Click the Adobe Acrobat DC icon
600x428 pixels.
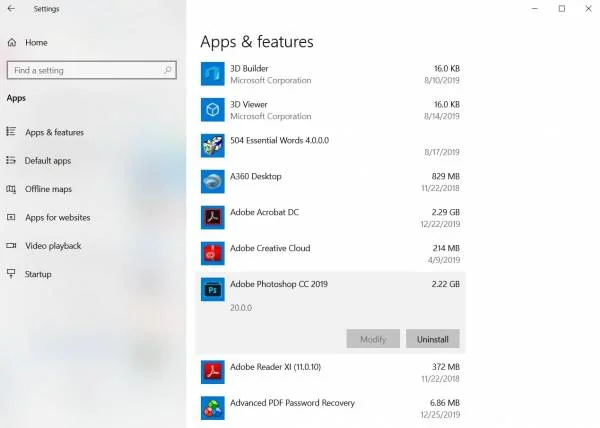pos(213,217)
